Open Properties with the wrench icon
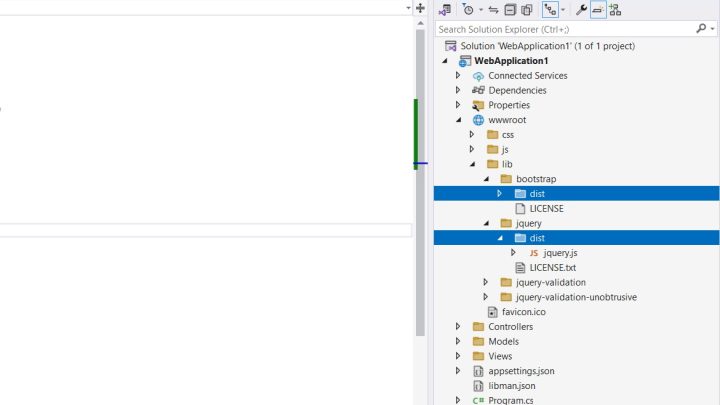This screenshot has width=720, height=405. coord(581,10)
